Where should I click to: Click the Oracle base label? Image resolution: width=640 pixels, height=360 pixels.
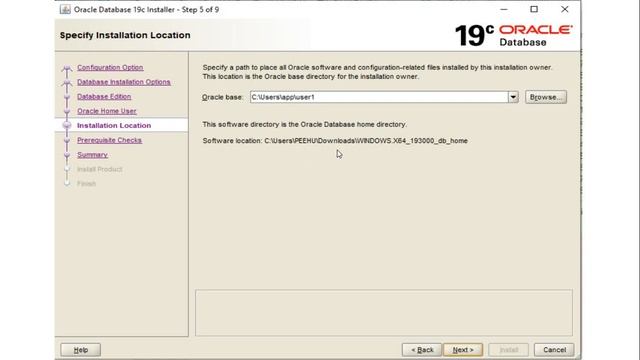pyautogui.click(x=222, y=97)
